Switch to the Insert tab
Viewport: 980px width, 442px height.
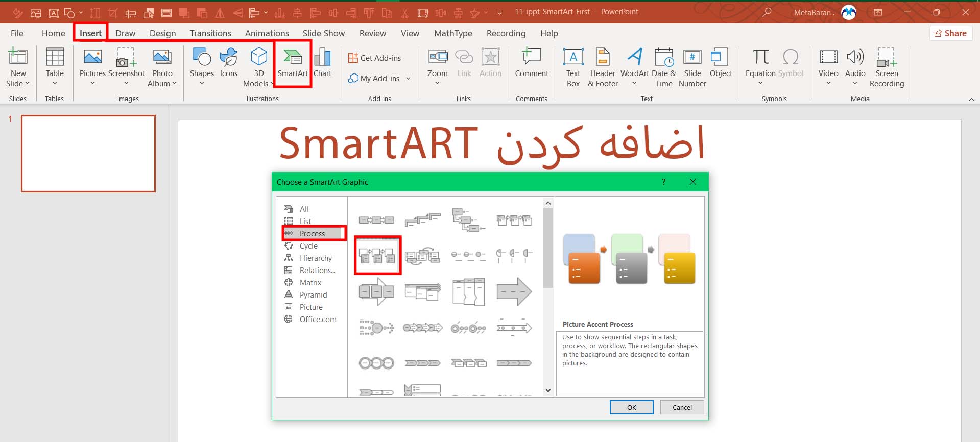(x=90, y=33)
